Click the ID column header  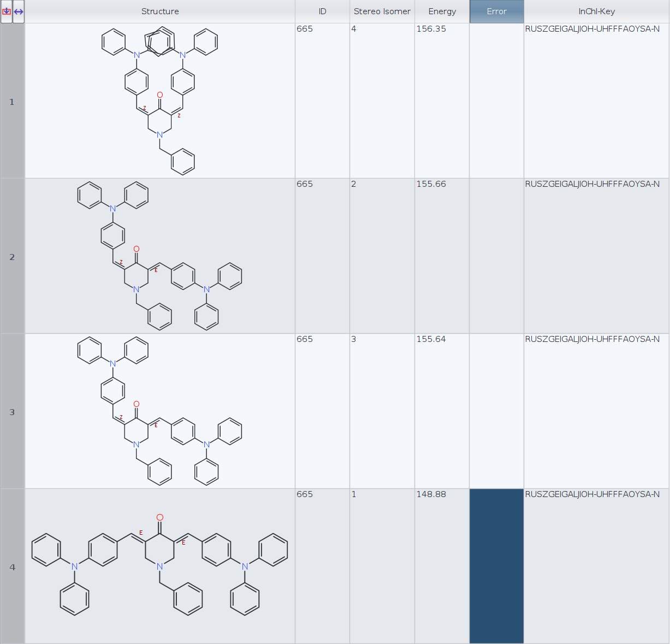[x=322, y=11]
